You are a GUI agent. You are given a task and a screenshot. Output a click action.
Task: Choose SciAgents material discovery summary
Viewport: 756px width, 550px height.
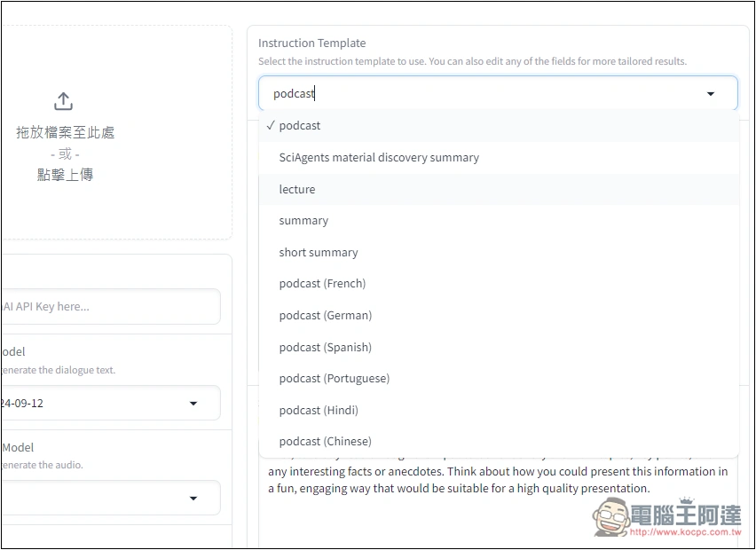tap(499, 158)
